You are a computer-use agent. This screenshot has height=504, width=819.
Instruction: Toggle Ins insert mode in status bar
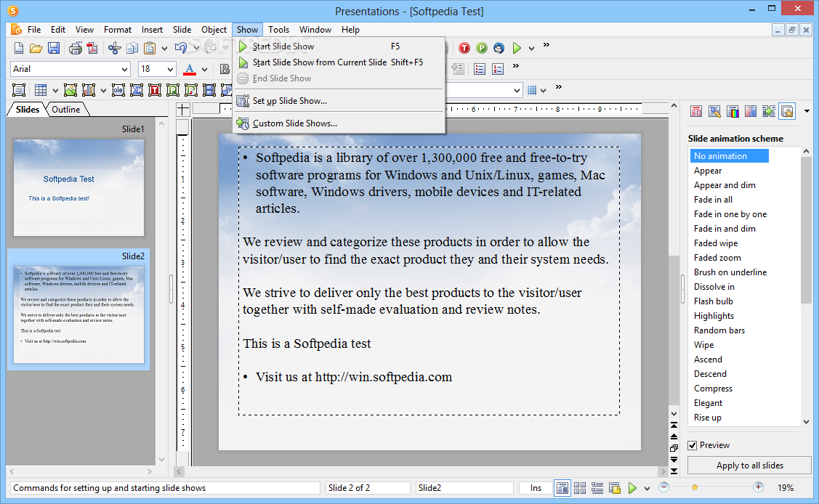(536, 488)
